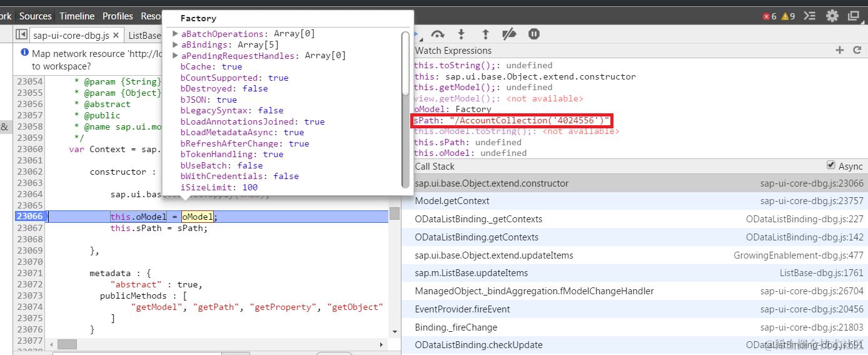Click the vertical scrollbar thumb of the code editor
868x355 pixels.
coord(395,214)
